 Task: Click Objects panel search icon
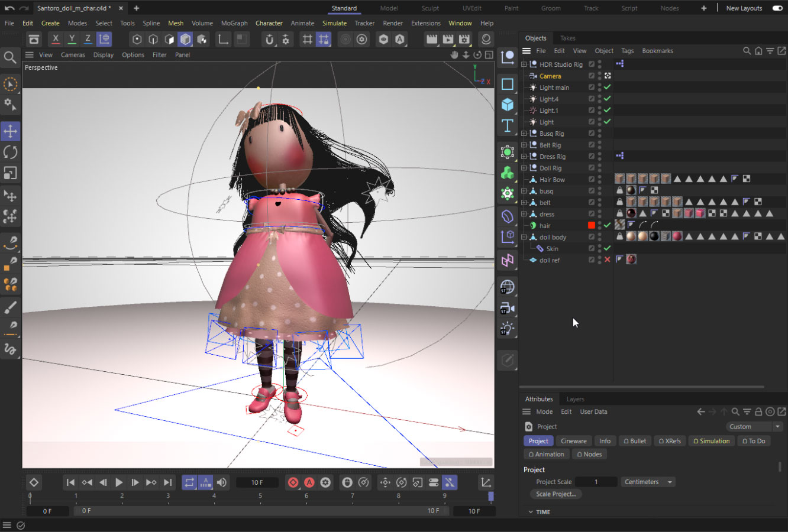pyautogui.click(x=747, y=51)
